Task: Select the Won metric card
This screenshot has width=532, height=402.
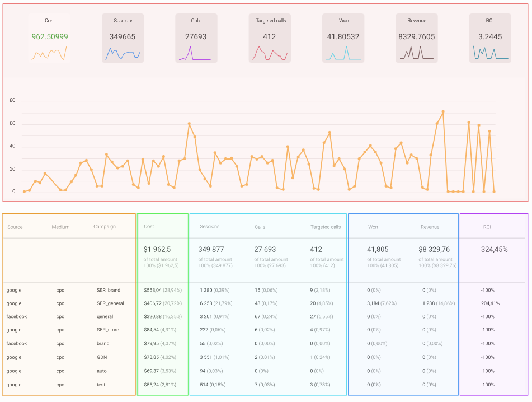Action: [x=343, y=38]
